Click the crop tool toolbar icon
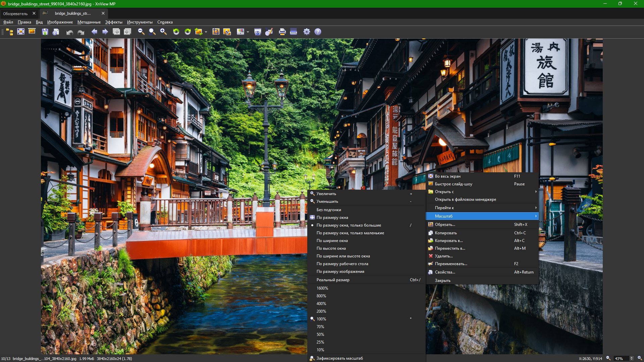The height and width of the screenshot is (362, 644). (x=216, y=32)
